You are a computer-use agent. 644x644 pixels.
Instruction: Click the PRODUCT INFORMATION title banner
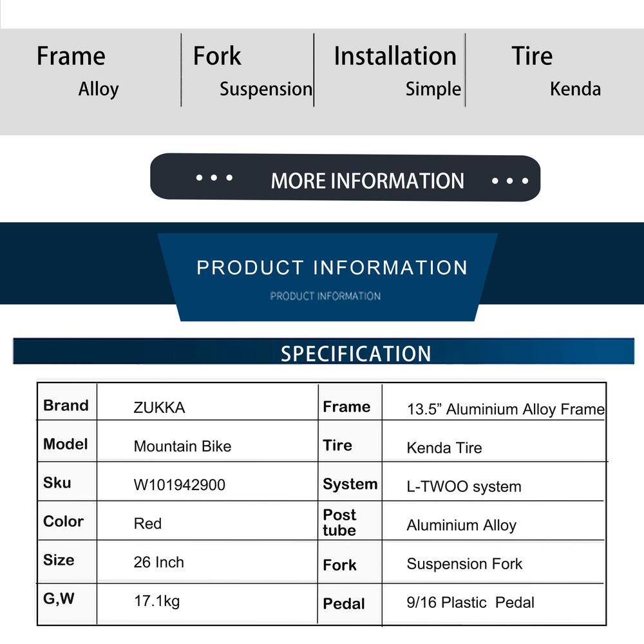(x=328, y=277)
